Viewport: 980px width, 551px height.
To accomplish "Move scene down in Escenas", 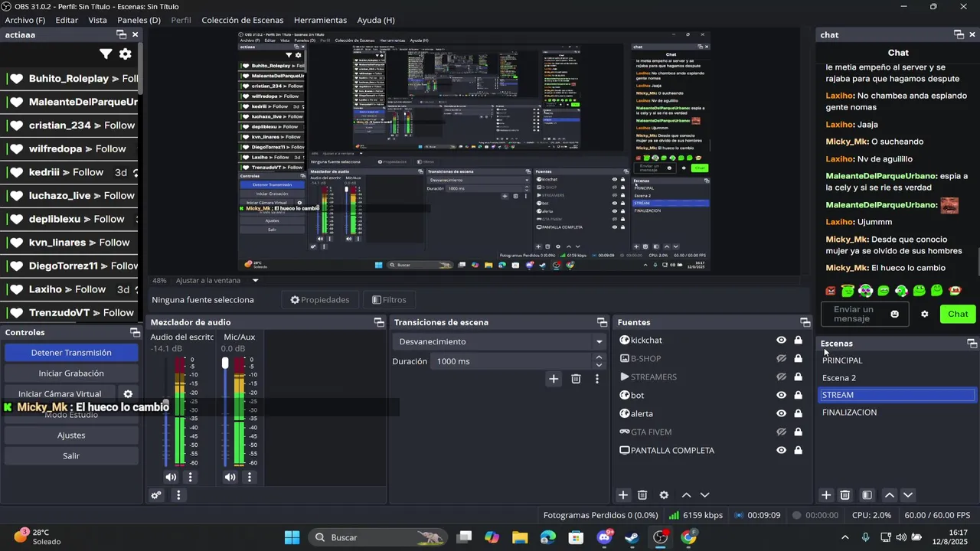I will [x=908, y=495].
